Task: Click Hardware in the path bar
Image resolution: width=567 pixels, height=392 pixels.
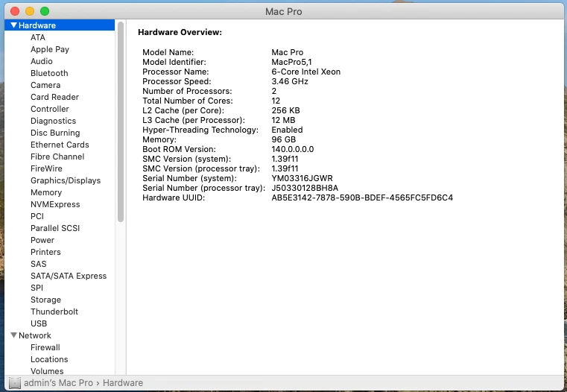Action: coord(123,382)
